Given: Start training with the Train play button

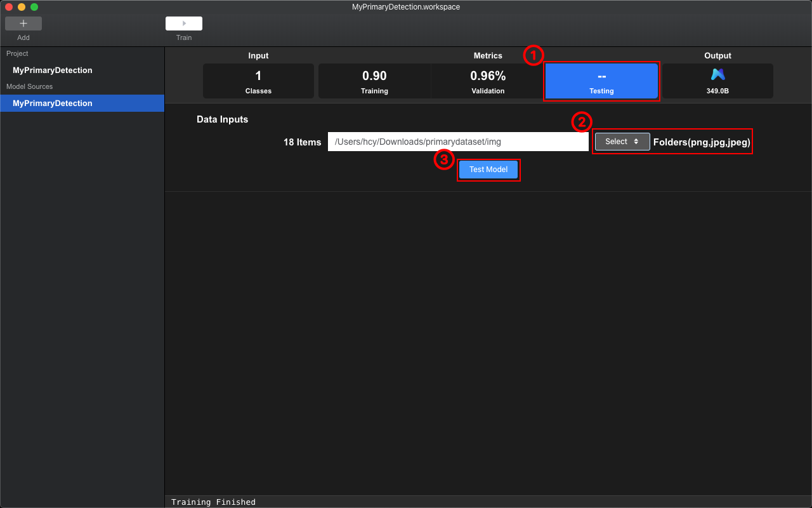Looking at the screenshot, I should point(184,23).
